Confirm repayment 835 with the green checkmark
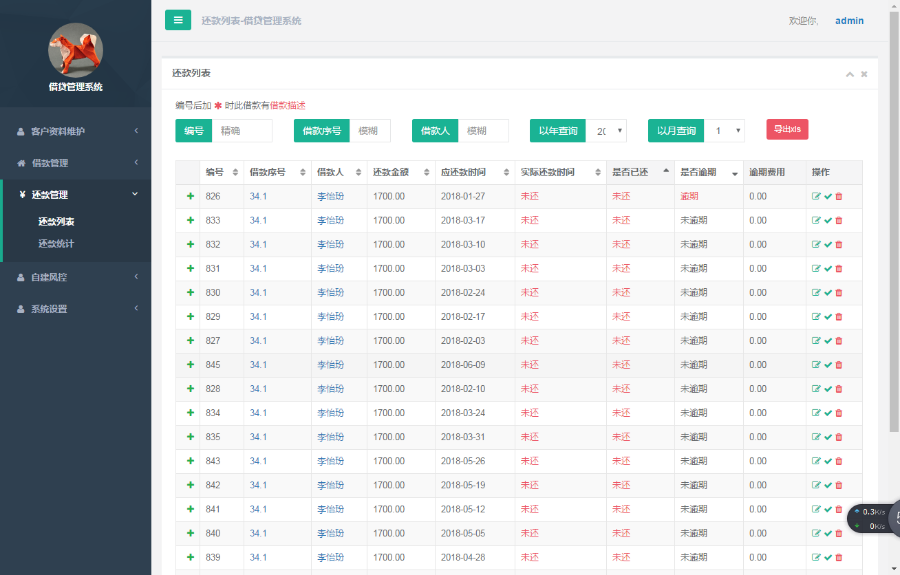The height and width of the screenshot is (575, 900). (x=828, y=437)
